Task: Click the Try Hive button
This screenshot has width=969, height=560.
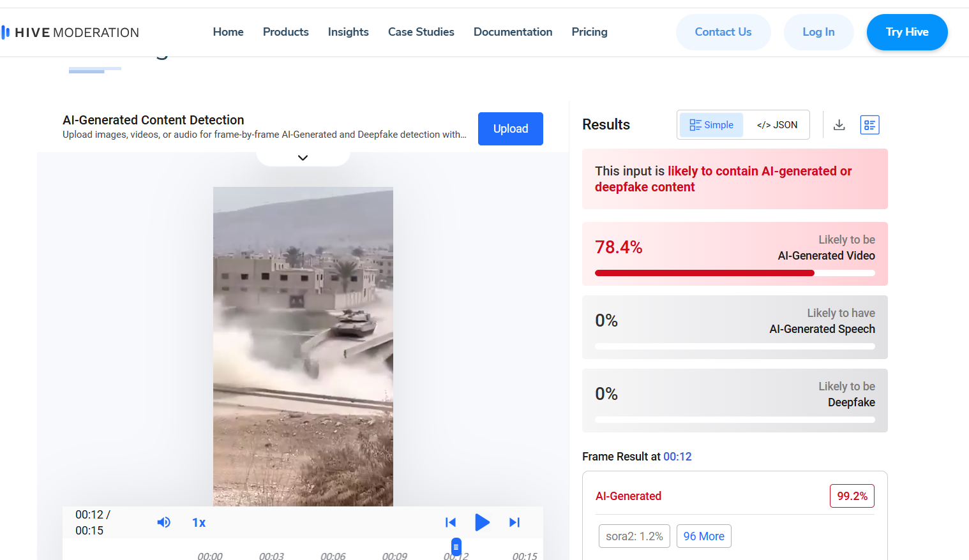Action: click(906, 32)
